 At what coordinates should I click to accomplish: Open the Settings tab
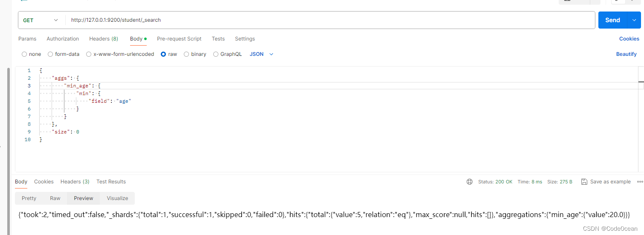[x=245, y=39]
